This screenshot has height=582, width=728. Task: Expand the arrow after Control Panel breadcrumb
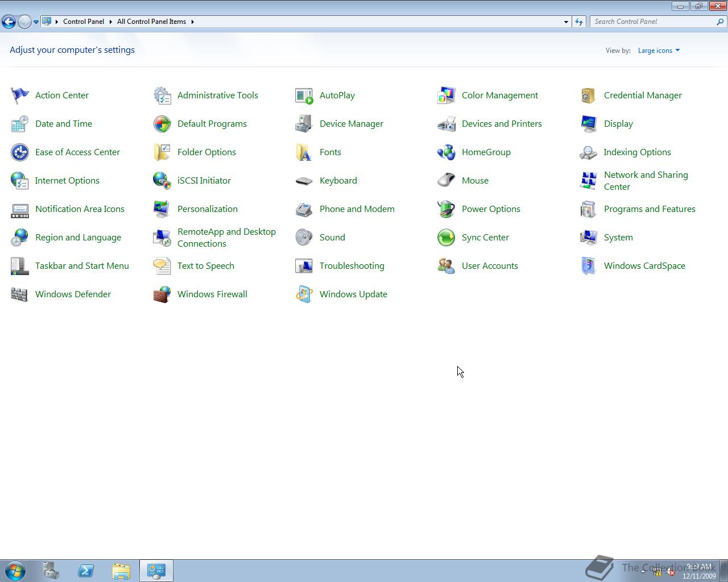111,22
